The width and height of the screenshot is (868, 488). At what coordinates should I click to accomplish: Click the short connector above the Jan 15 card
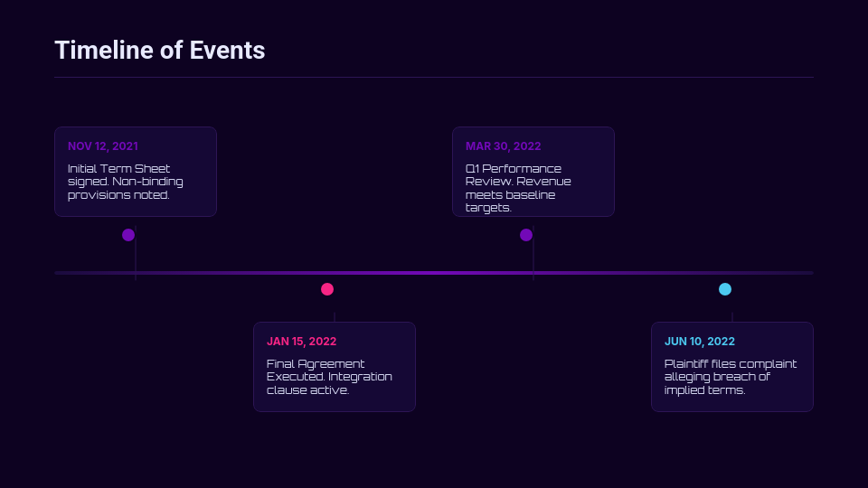[x=335, y=316]
